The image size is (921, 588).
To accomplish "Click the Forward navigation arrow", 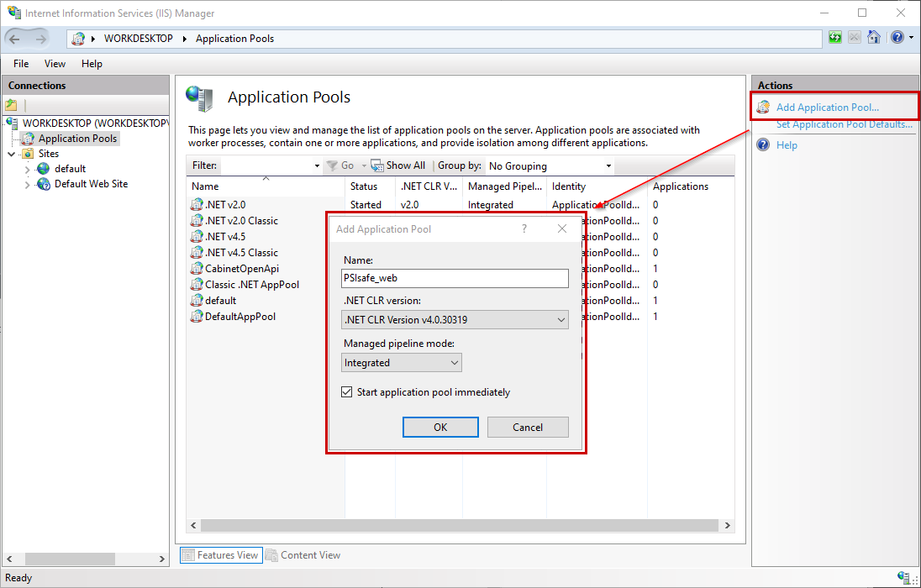I will pos(40,39).
